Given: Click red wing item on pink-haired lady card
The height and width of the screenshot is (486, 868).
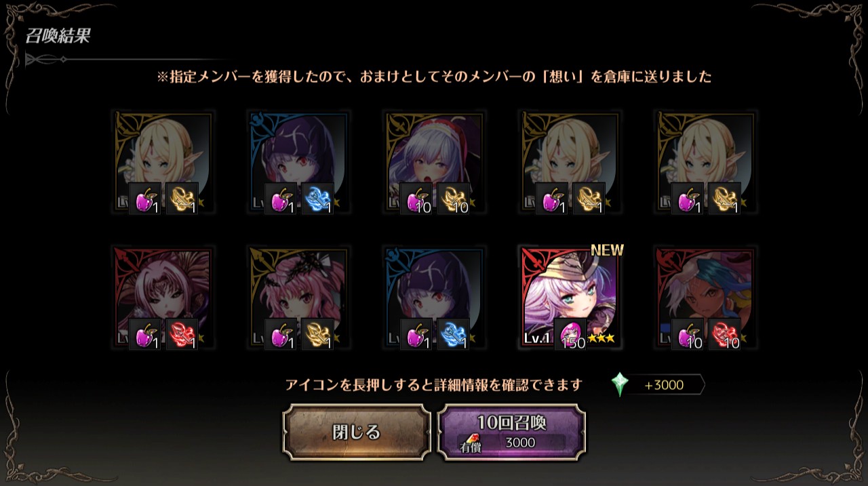Looking at the screenshot, I should 182,334.
